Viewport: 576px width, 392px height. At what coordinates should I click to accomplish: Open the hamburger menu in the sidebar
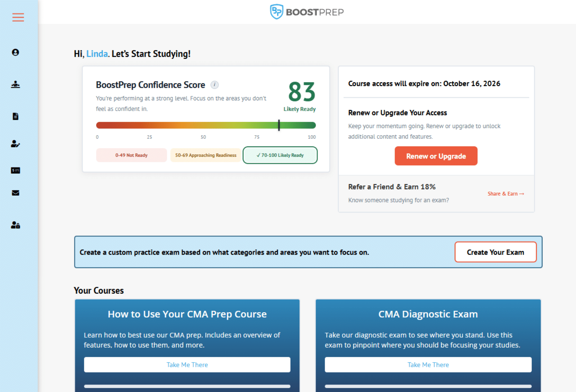point(18,17)
